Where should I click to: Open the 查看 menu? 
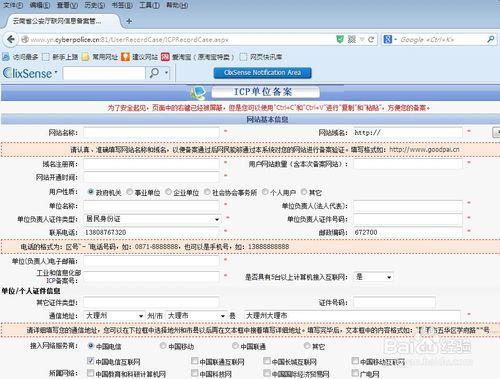pos(67,5)
